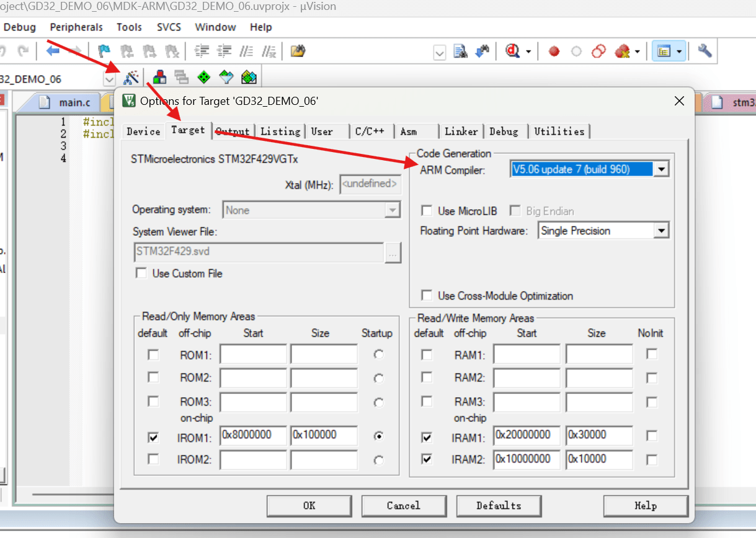Toggle bookmark with the blue flag icon
Viewport: 756px width, 538px height.
104,51
